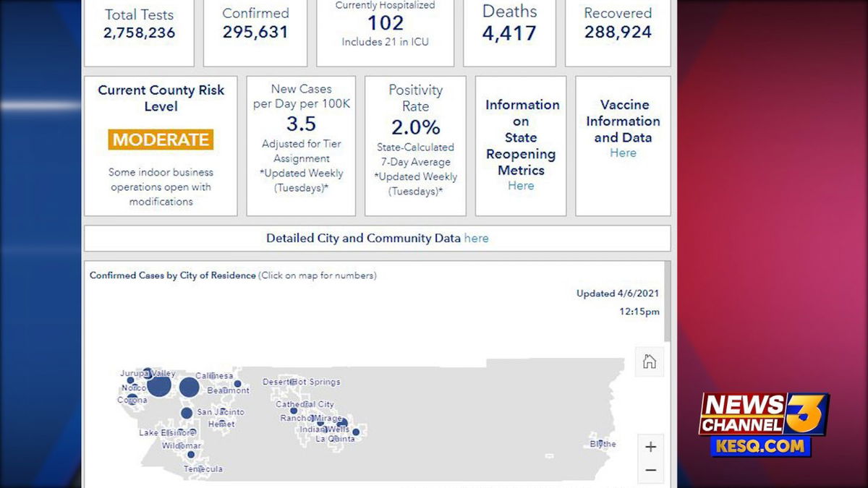Click the largest case bubble beside Jurupa Valley
The image size is (868, 488).
[159, 385]
